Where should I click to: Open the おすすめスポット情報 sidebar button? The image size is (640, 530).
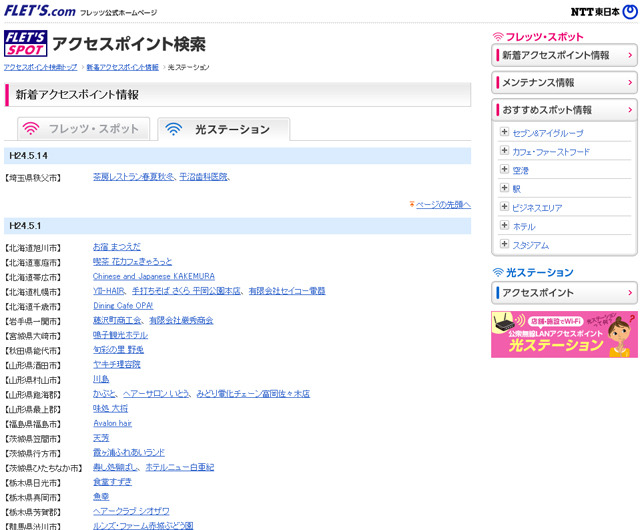pyautogui.click(x=564, y=110)
